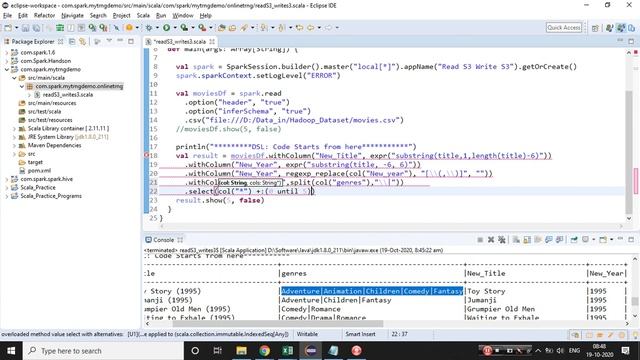Expand the Scala_Practice project

7,187
